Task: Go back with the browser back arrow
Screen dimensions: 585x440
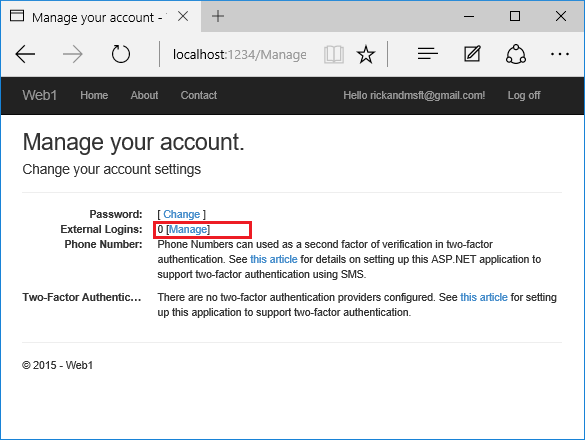Action: click(x=25, y=54)
